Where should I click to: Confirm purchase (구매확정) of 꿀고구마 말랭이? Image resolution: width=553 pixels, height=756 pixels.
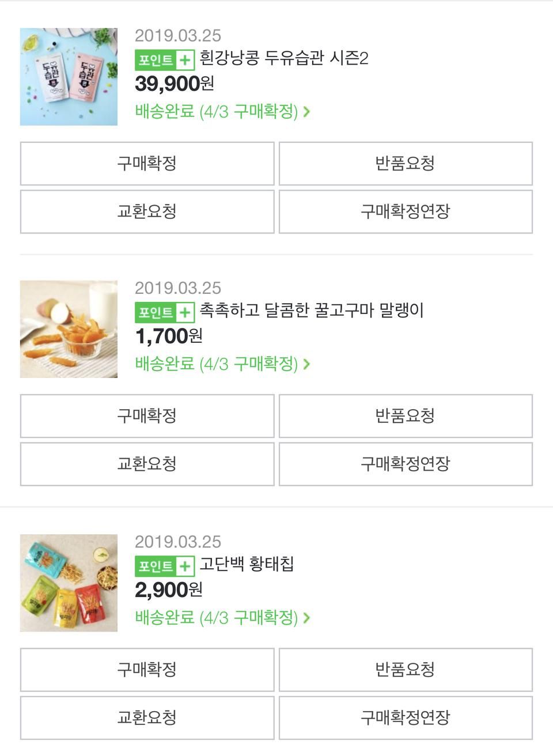[147, 416]
